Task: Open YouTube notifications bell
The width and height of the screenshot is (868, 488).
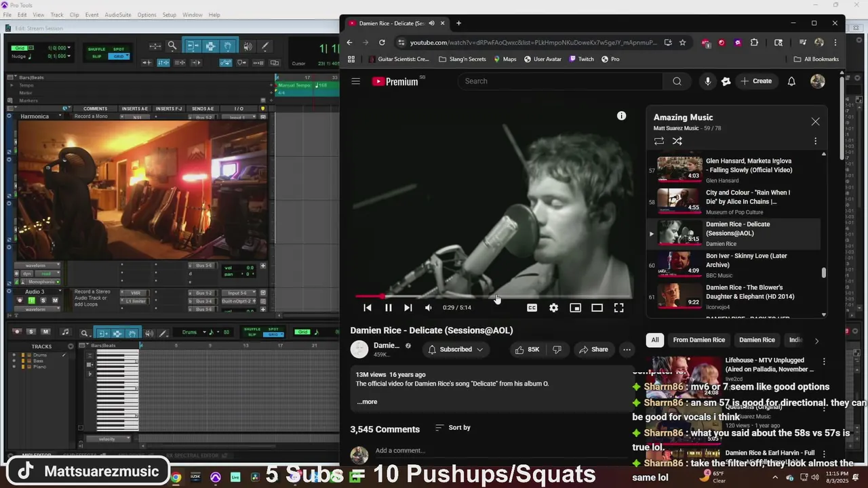Action: 791,81
